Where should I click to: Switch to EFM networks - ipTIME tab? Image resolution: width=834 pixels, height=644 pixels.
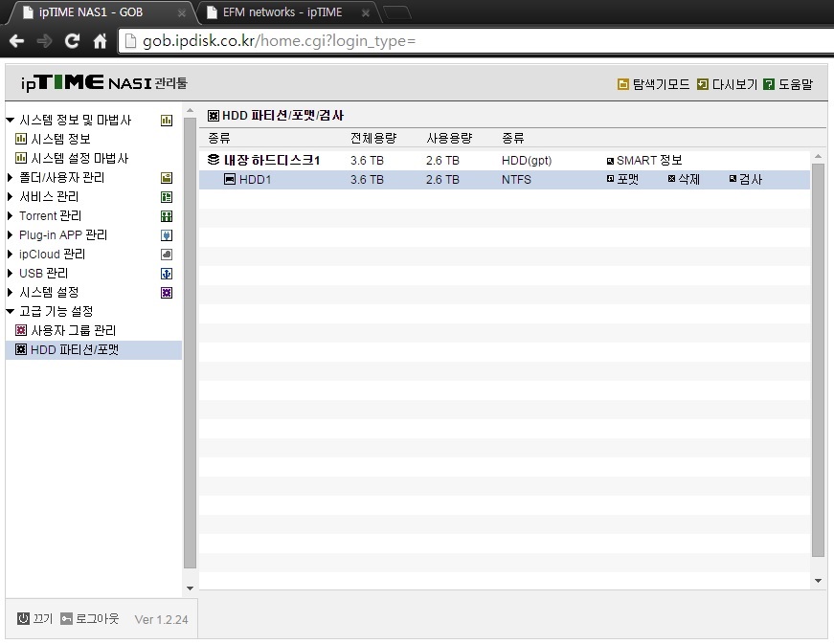point(282,12)
